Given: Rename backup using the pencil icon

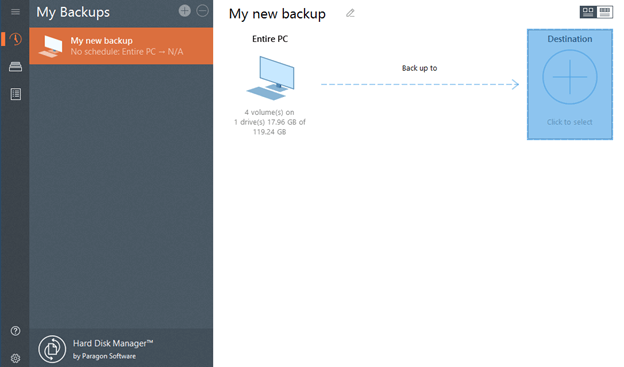Looking at the screenshot, I should tap(350, 13).
